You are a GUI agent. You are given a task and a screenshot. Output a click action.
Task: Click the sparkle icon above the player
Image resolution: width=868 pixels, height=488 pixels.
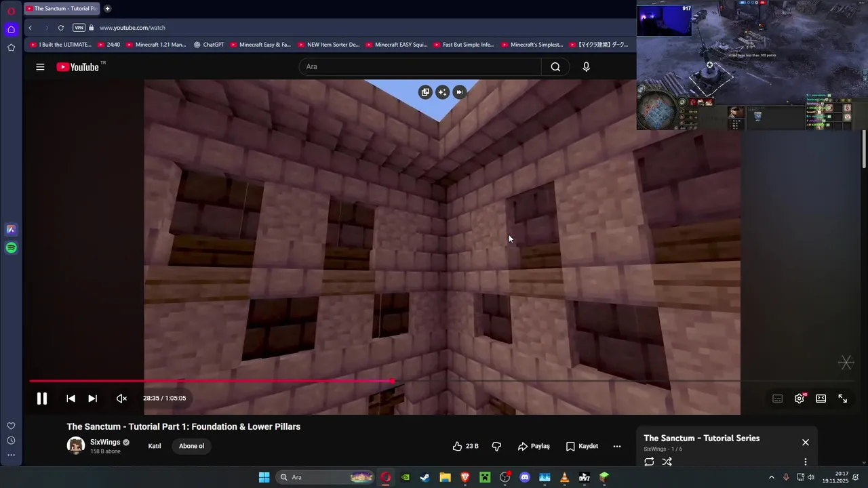[x=443, y=92]
